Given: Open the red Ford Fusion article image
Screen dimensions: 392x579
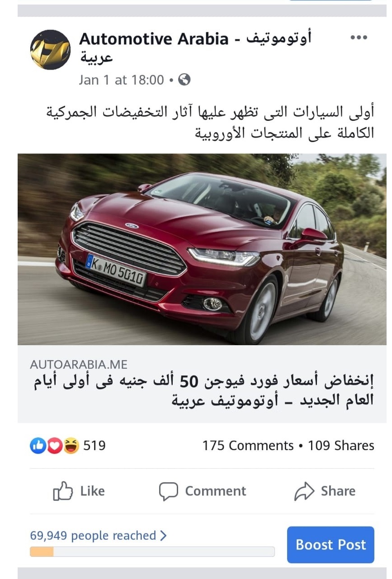Looking at the screenshot, I should coord(202,249).
